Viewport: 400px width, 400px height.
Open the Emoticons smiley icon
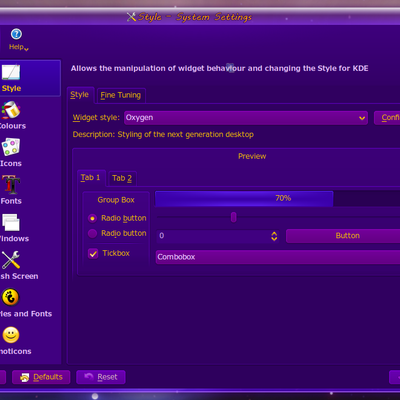point(11,335)
